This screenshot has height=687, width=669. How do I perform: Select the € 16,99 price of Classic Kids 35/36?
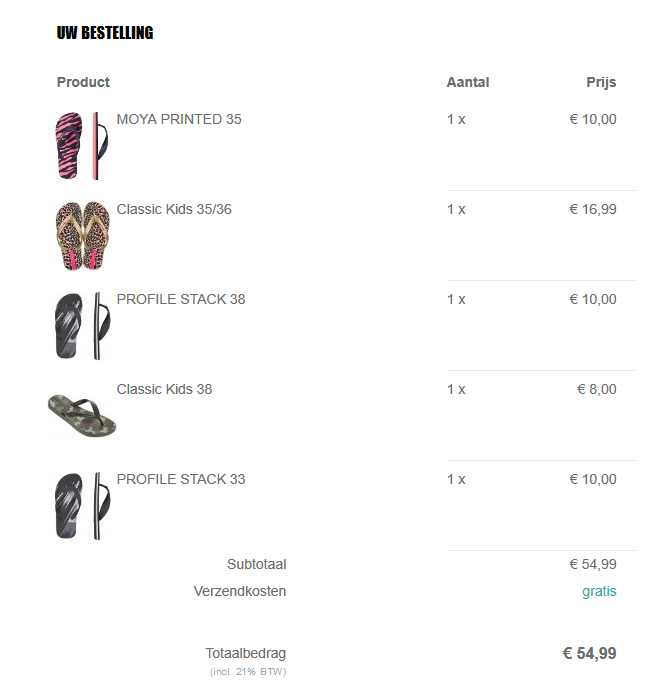pyautogui.click(x=593, y=210)
